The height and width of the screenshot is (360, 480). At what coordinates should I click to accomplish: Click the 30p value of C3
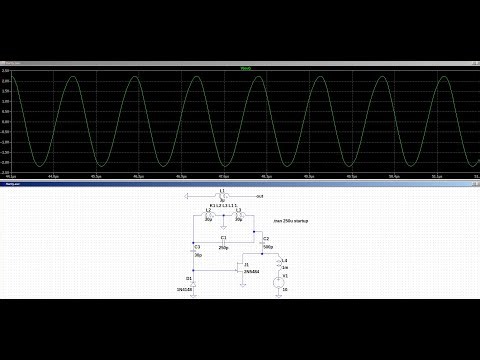tap(198, 255)
